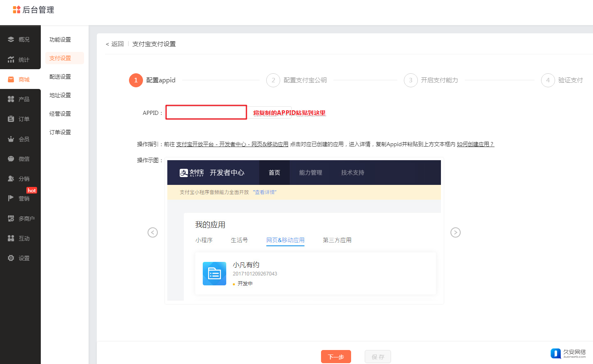This screenshot has height=364, width=593.
Task: Select the 产品 products icon in sidebar
Action: pyautogui.click(x=11, y=99)
